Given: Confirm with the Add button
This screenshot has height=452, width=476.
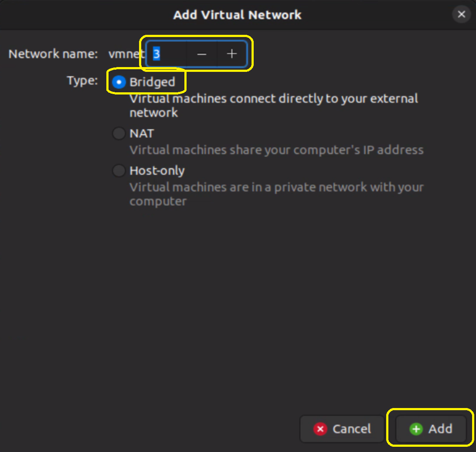Looking at the screenshot, I should coord(431,429).
